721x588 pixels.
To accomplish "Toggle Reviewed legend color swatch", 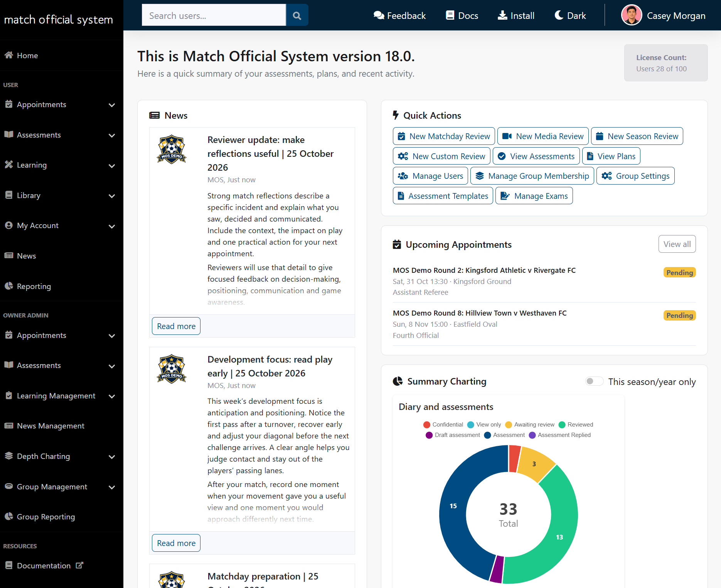I will (x=562, y=425).
